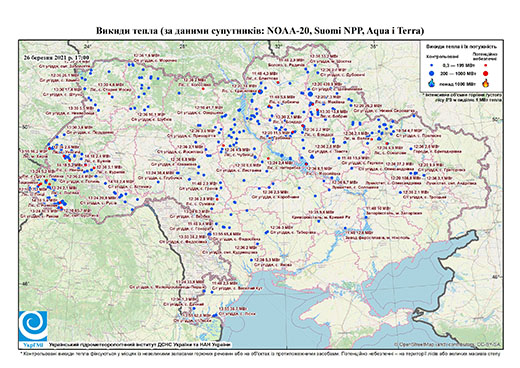Click the Ukrainian Hydrometeorological Institute caption

pyautogui.click(x=140, y=345)
